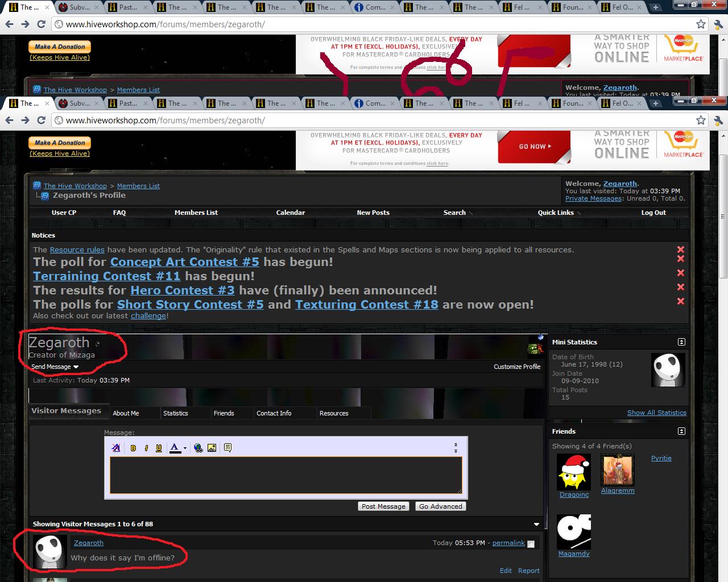Open Members List in the navbar
Viewport: 728px width, 582px height.
click(196, 213)
